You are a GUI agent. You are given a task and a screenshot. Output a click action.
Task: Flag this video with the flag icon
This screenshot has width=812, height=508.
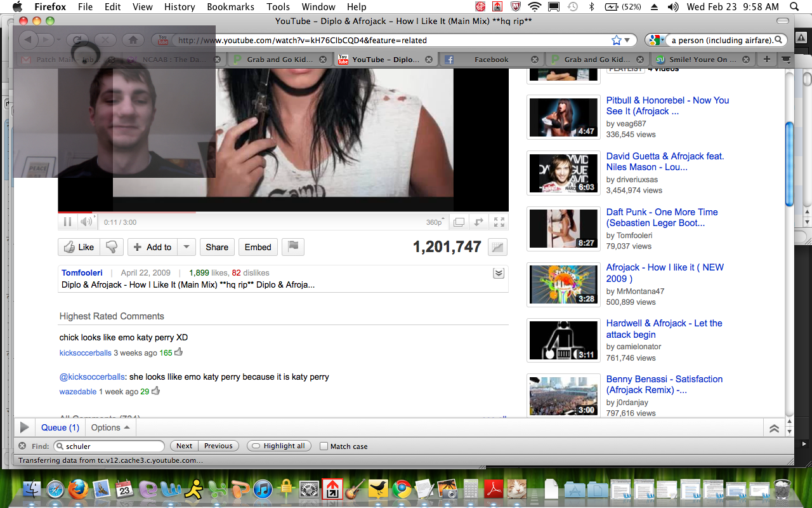tap(293, 247)
